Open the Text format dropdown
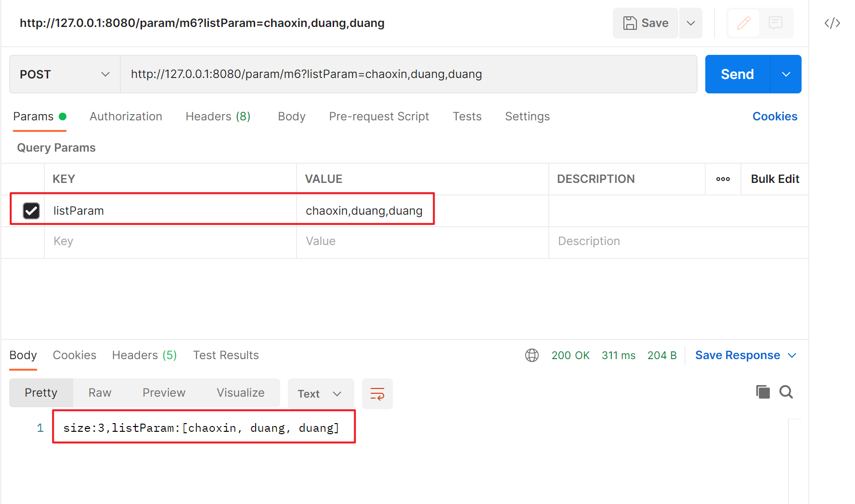 [x=321, y=394]
